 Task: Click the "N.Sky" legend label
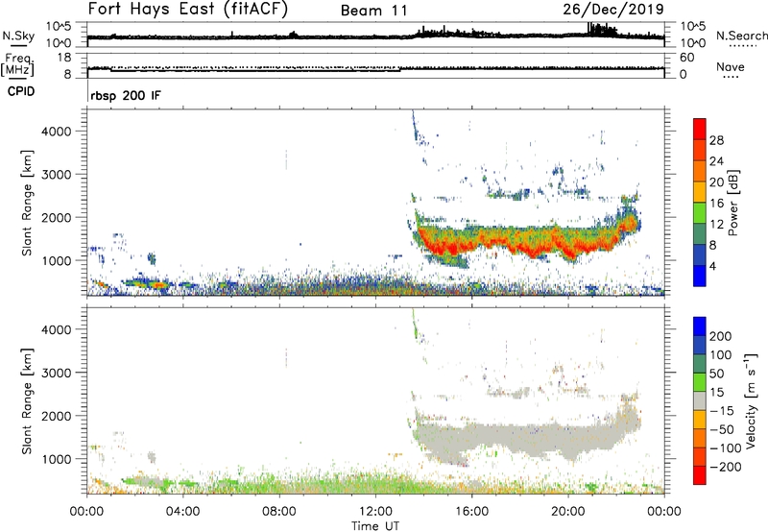[x=18, y=36]
